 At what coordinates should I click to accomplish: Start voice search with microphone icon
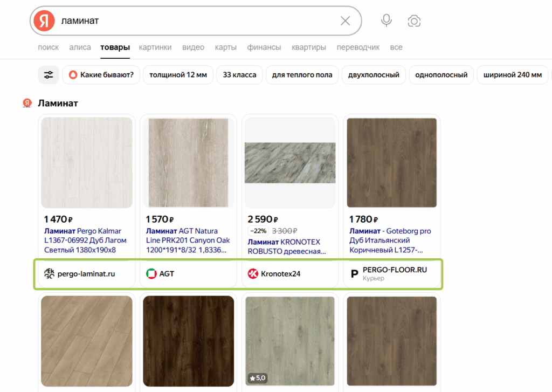pos(386,20)
